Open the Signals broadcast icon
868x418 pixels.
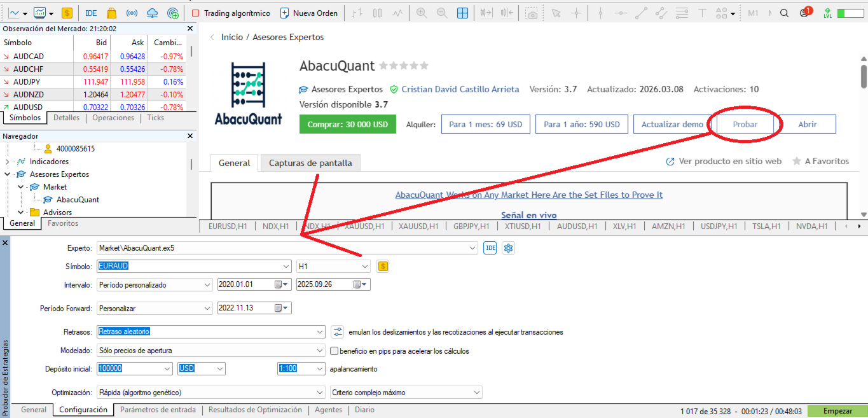[132, 13]
